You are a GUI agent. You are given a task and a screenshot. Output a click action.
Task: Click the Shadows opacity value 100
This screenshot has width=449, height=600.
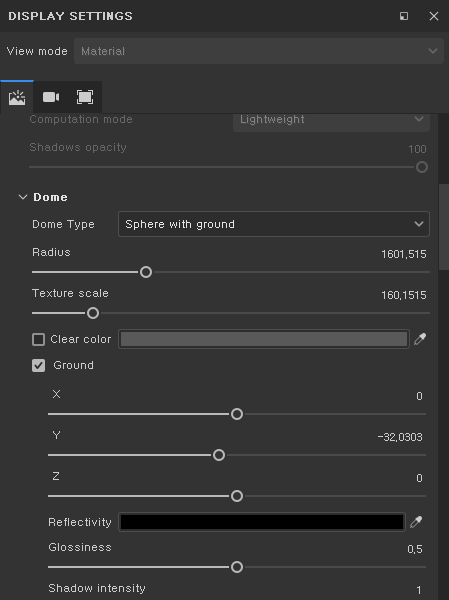[x=417, y=149]
